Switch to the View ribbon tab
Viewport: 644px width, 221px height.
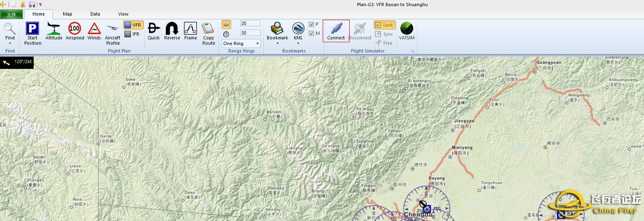(x=123, y=14)
